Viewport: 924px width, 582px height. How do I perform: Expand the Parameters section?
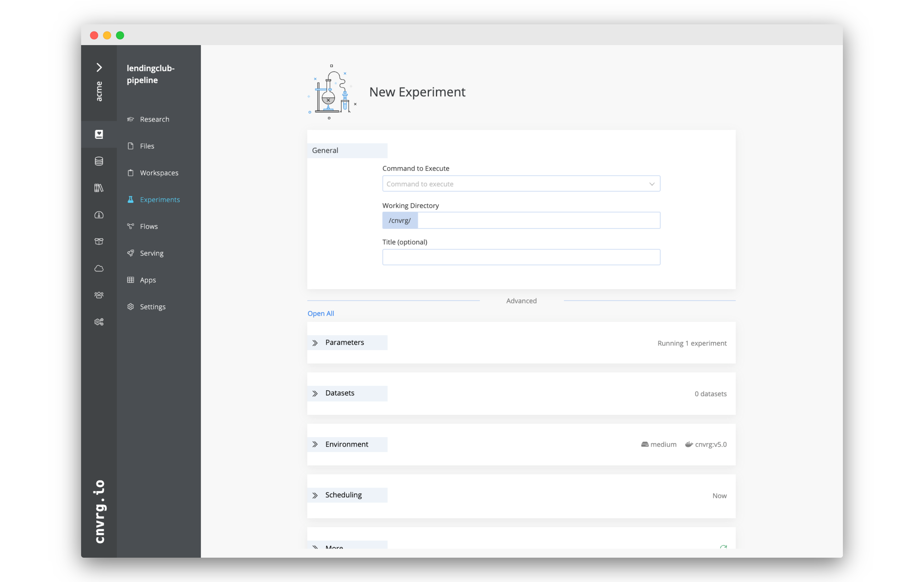click(x=314, y=342)
